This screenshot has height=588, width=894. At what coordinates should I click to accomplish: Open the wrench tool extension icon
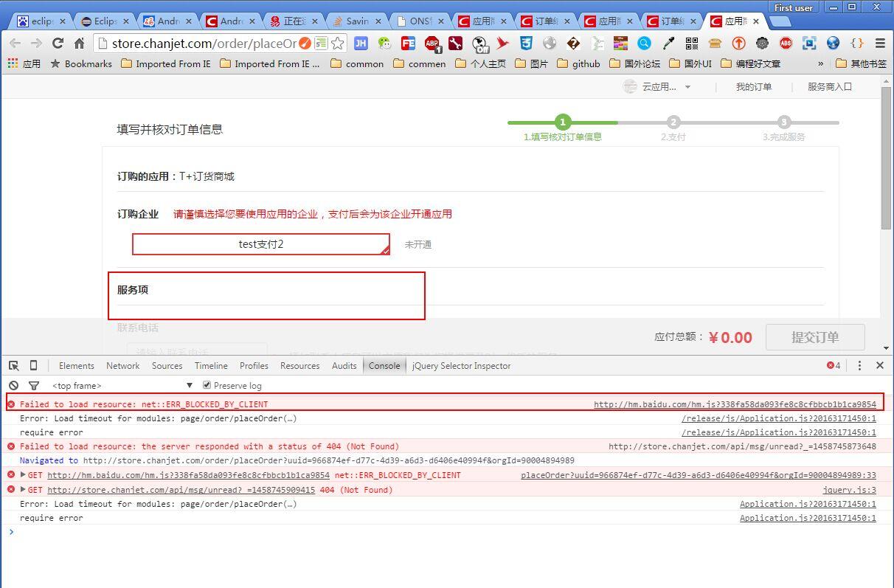455,43
